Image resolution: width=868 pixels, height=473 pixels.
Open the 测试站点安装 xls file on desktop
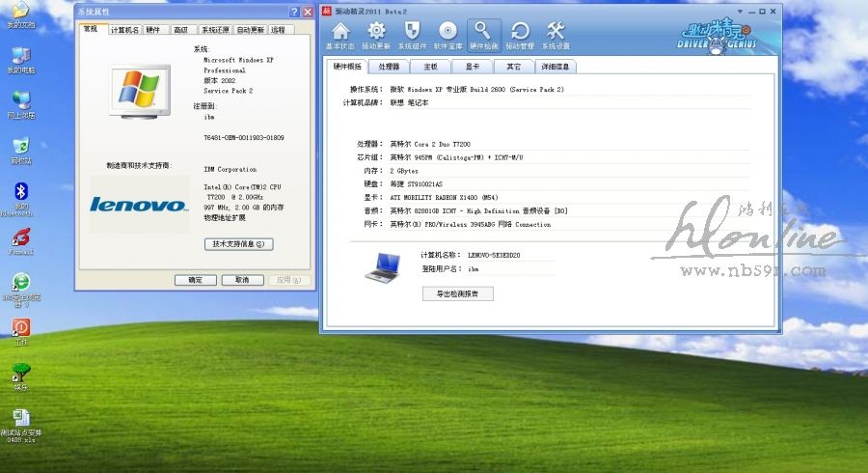(x=20, y=418)
